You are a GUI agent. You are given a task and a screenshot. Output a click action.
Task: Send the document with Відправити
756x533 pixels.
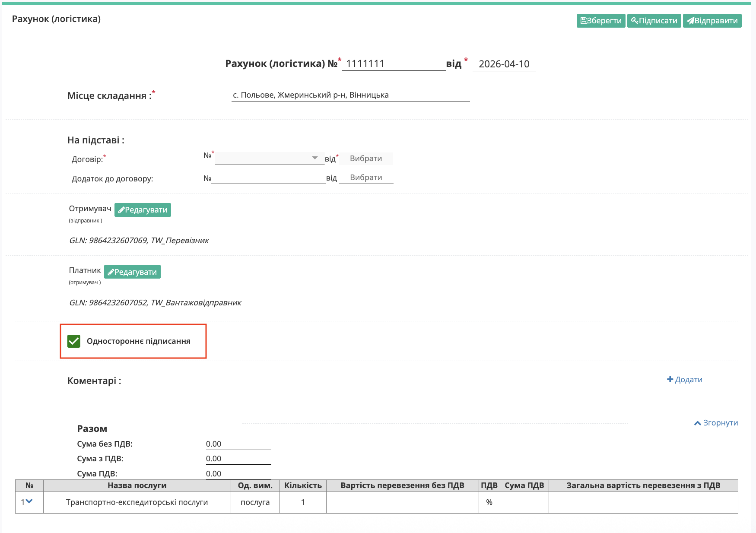(x=712, y=21)
